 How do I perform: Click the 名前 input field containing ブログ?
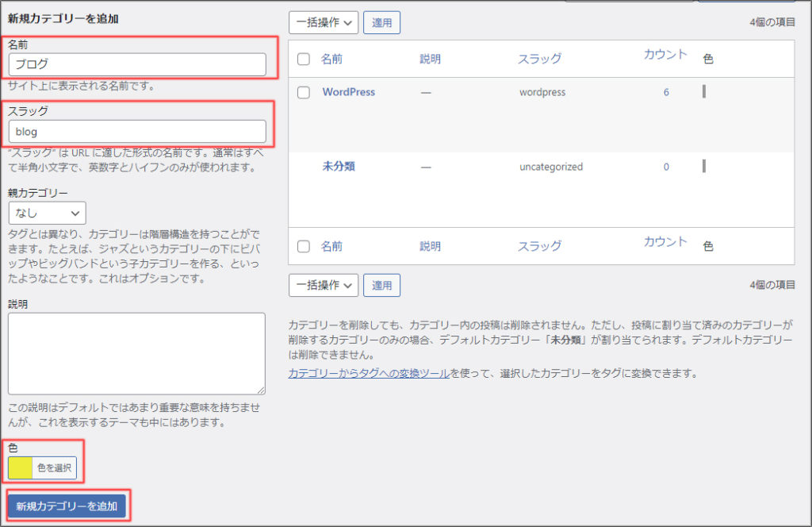pos(137,64)
